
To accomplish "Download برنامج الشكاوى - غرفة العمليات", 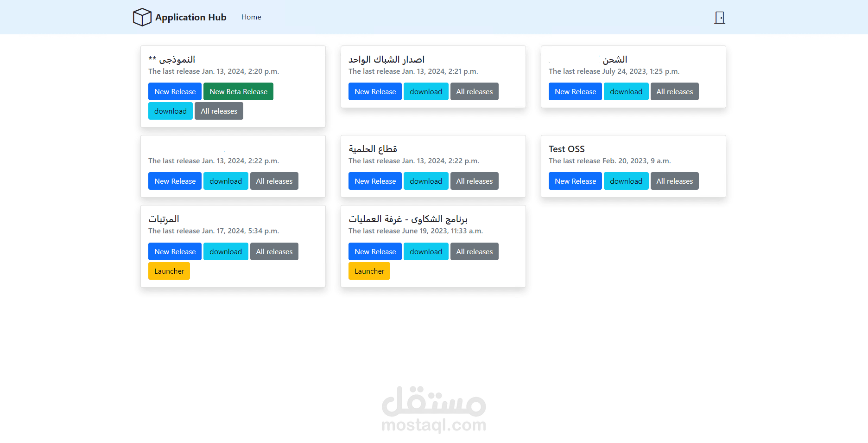I will coord(426,251).
